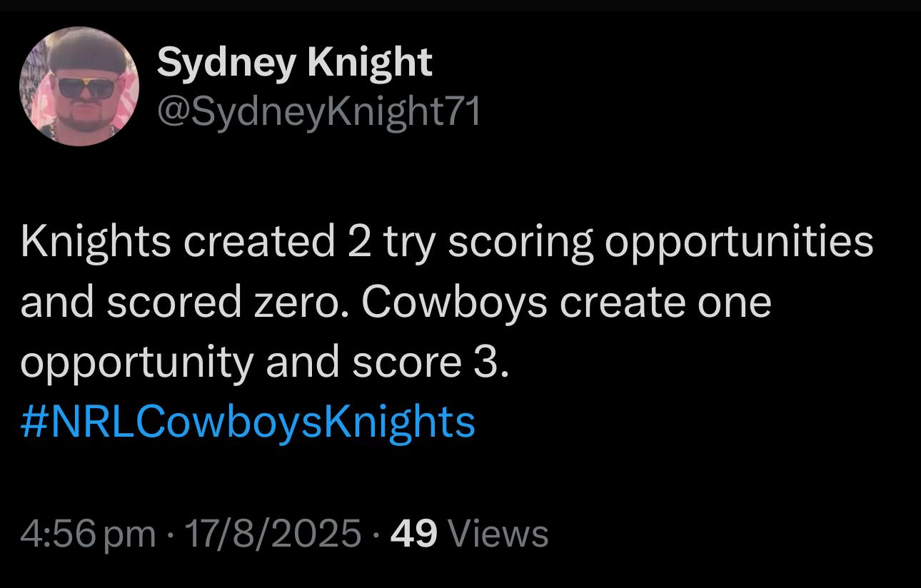Open Sydney Knight's profile picture
The image size is (921, 588).
[x=79, y=86]
